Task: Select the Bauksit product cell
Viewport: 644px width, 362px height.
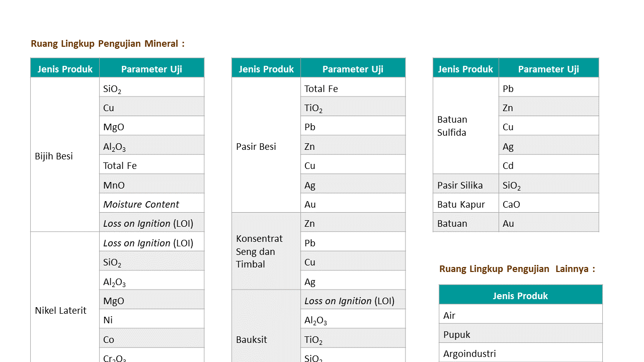Action: [x=266, y=339]
